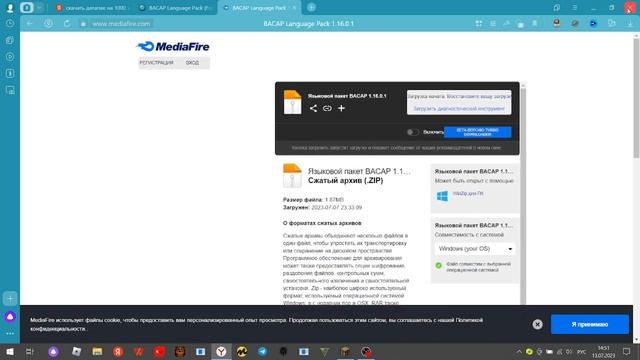Click the copy link icon in the download box
The image size is (640, 360).
tap(327, 108)
